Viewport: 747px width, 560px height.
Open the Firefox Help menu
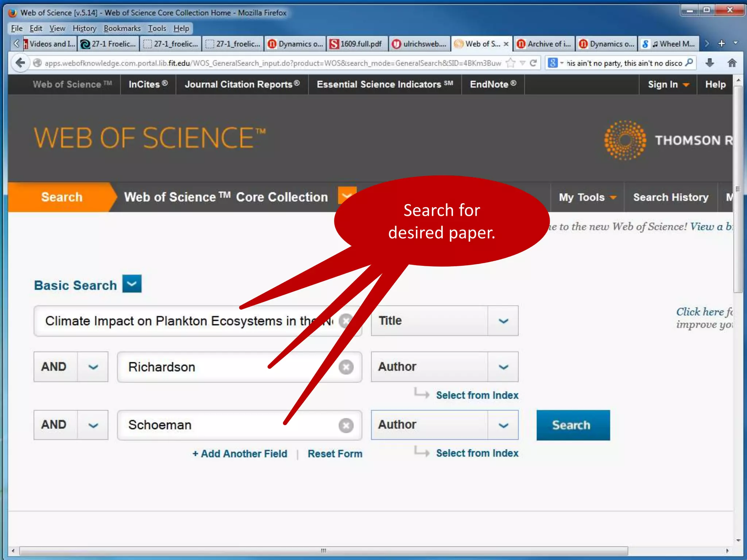(x=181, y=28)
